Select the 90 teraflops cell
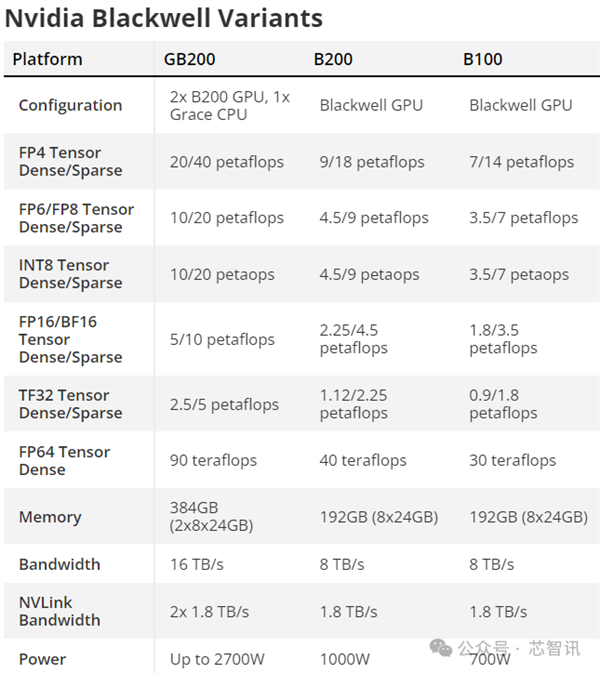 (x=213, y=460)
